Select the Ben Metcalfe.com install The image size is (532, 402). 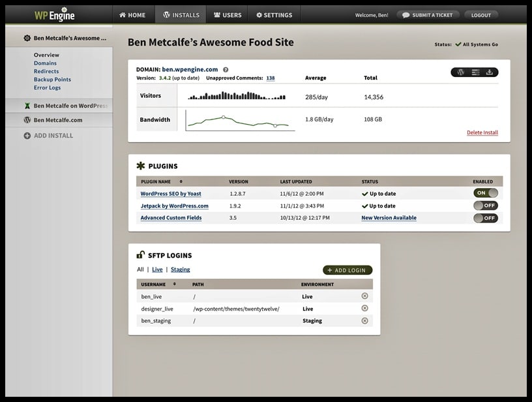tap(59, 120)
